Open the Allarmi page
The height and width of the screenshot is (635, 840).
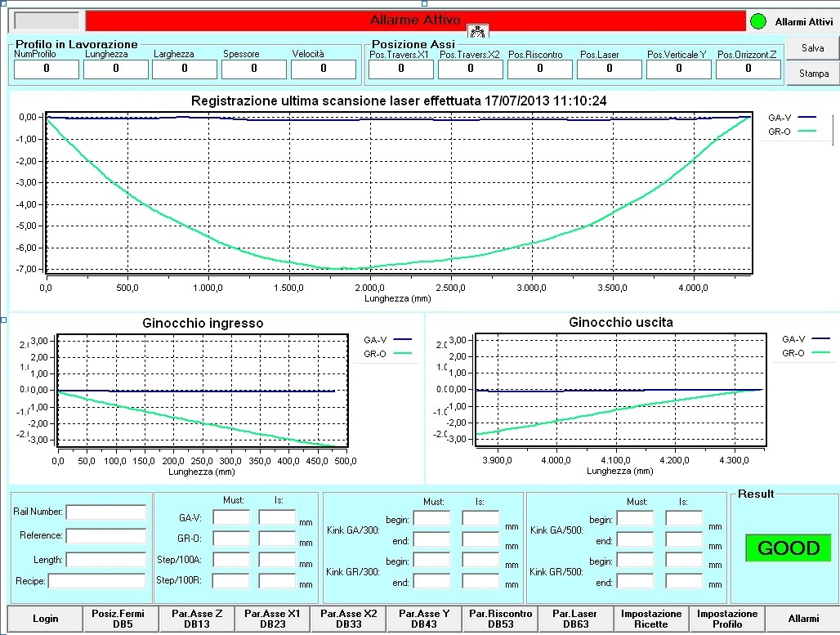(x=802, y=619)
